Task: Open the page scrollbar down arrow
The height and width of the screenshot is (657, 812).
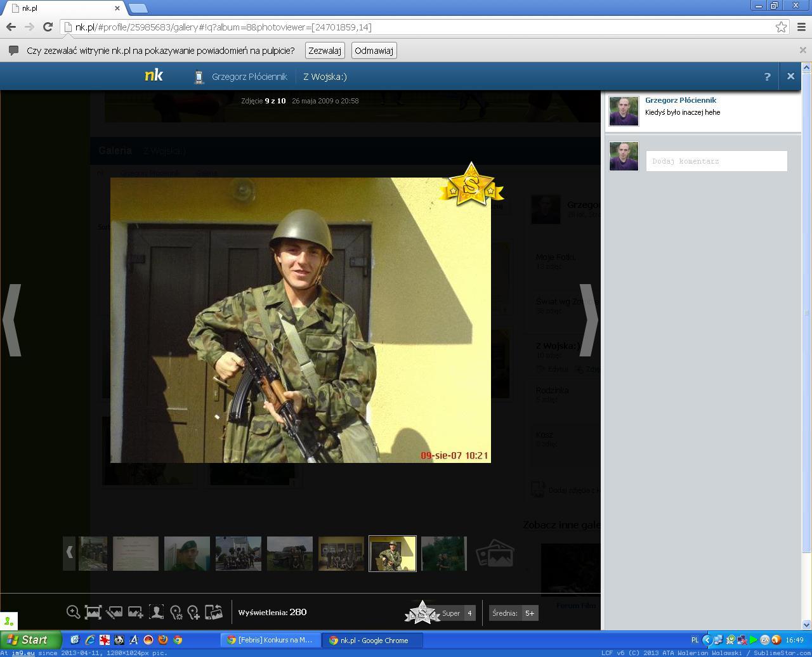Action: [x=807, y=625]
